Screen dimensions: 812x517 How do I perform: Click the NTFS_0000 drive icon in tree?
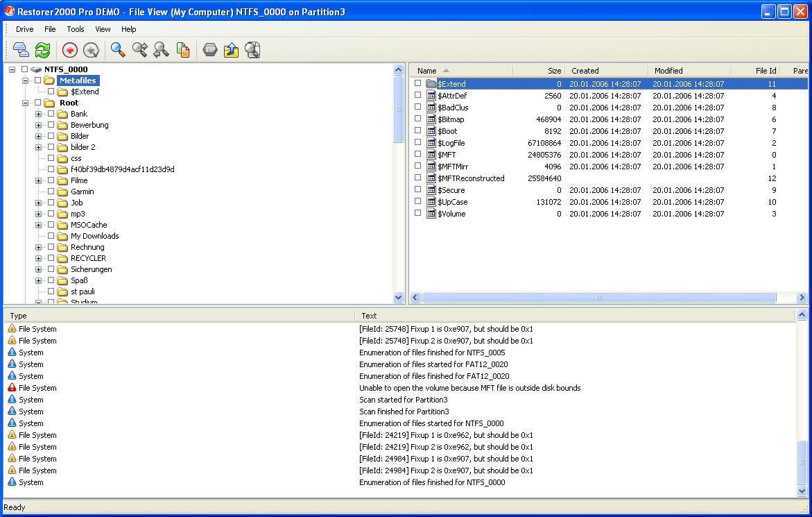36,69
